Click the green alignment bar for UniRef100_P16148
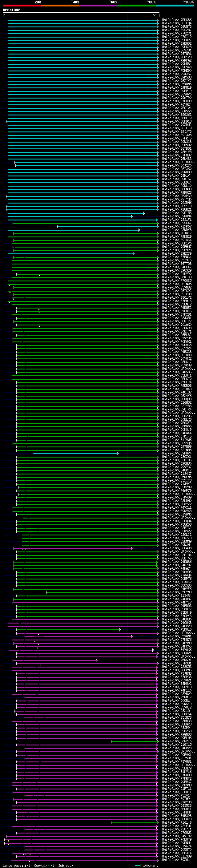 tap(135, 823)
